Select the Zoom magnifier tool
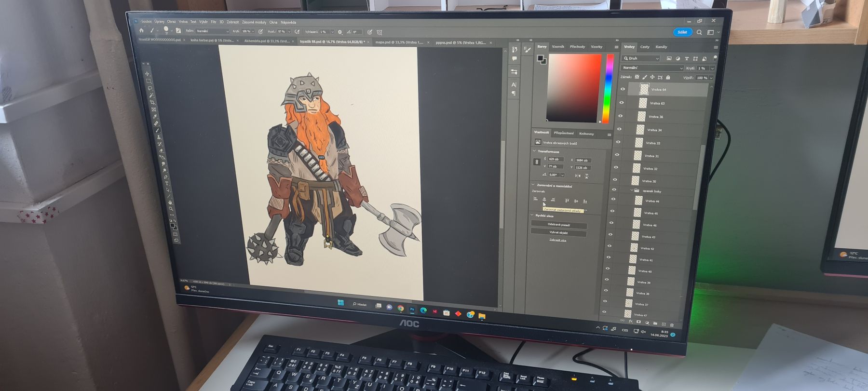This screenshot has width=868, height=391. 171,209
